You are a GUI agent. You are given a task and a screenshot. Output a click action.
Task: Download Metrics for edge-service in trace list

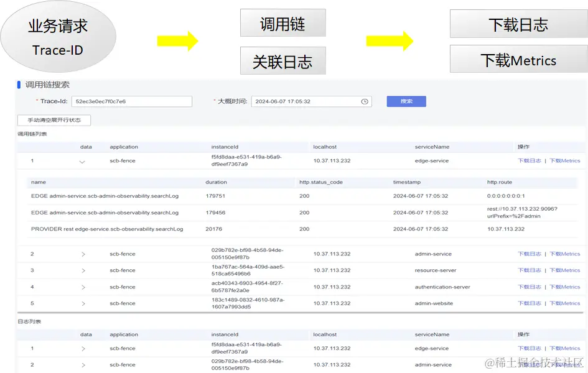pos(565,160)
